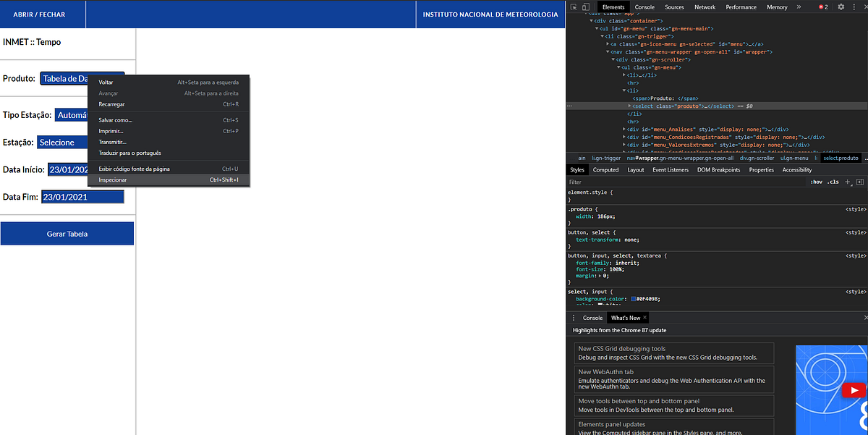Open the Event Listeners tab
Screen dimensions: 868x435
tap(671, 169)
